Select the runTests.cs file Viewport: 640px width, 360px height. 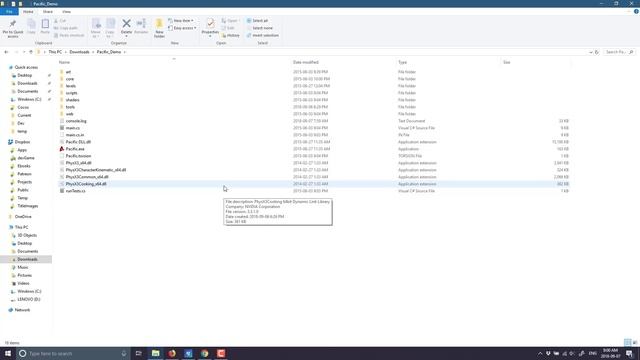coord(76,191)
